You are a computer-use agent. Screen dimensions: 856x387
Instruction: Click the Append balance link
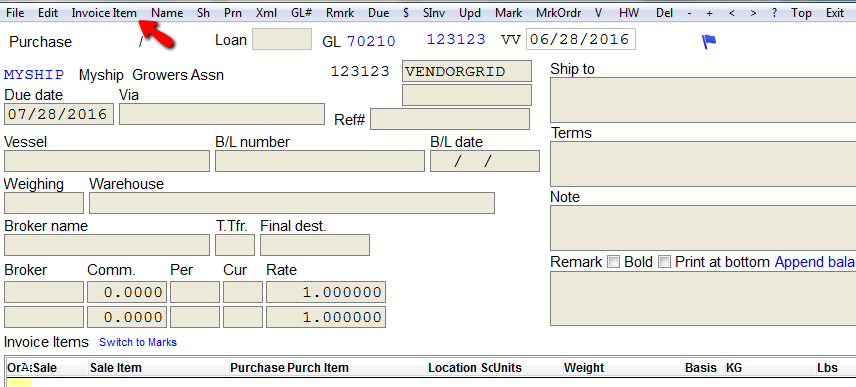815,262
